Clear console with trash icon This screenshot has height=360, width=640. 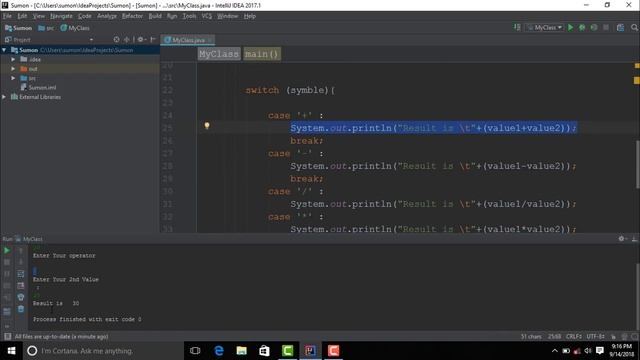(21, 309)
